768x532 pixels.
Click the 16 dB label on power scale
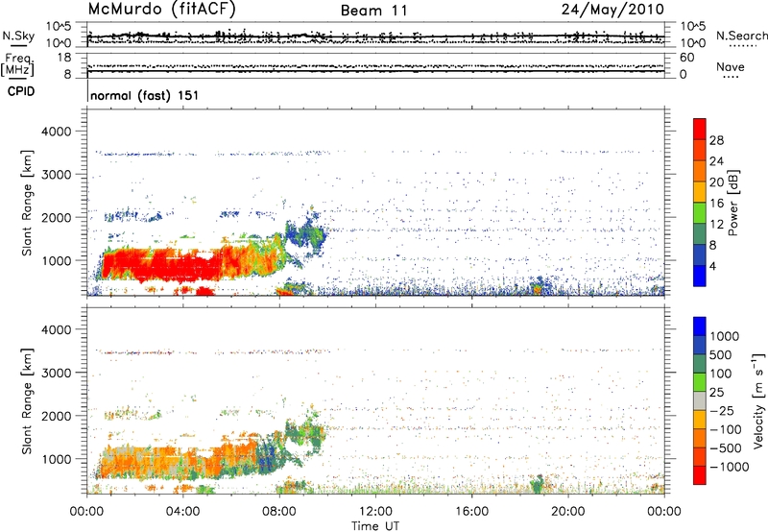click(x=716, y=204)
